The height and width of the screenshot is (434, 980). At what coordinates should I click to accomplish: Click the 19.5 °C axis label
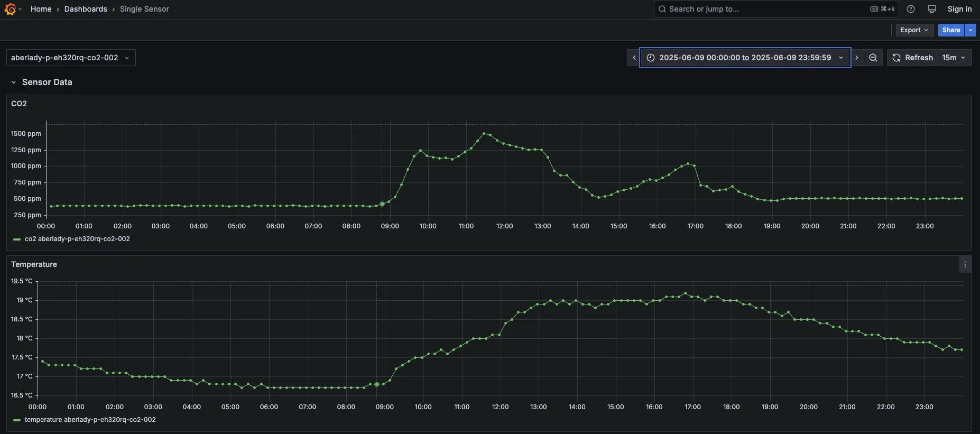pyautogui.click(x=22, y=281)
